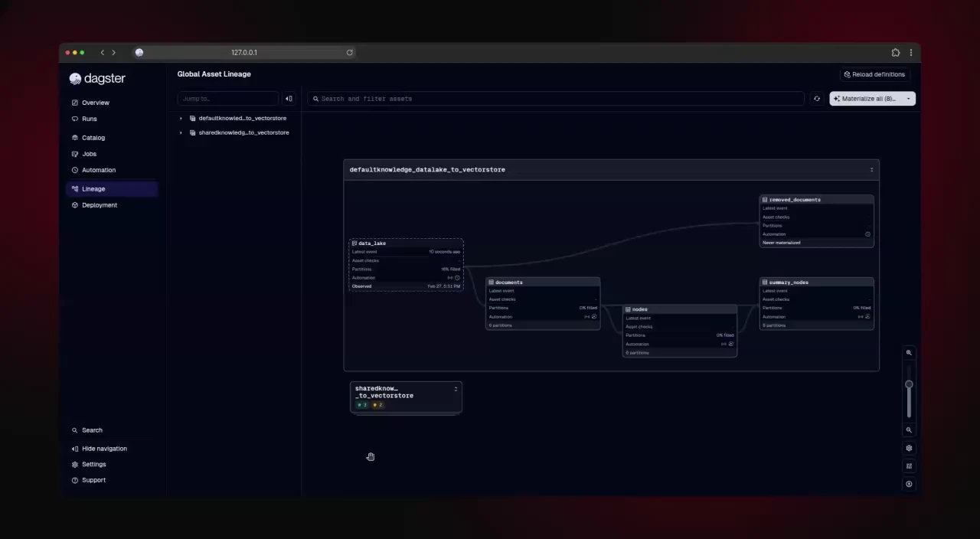980x539 pixels.
Task: Click summary_nodes asset node title
Action: click(x=789, y=283)
